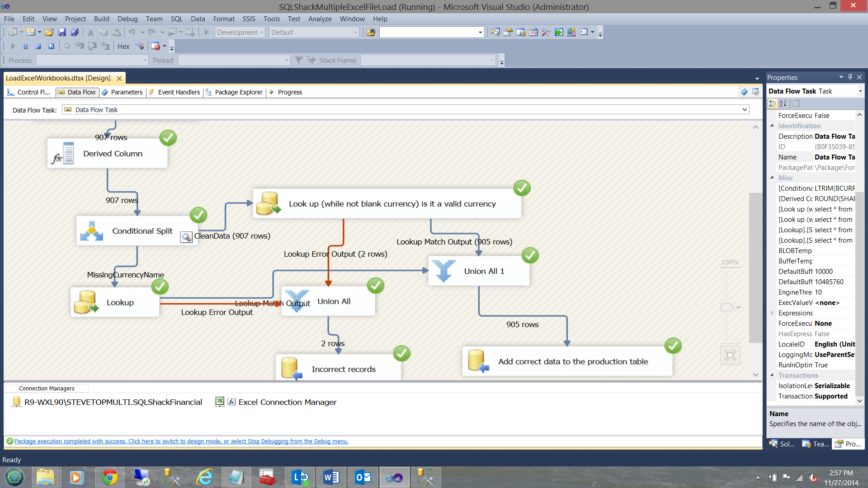
Task: Collapse the Identification property category
Action: (x=772, y=126)
